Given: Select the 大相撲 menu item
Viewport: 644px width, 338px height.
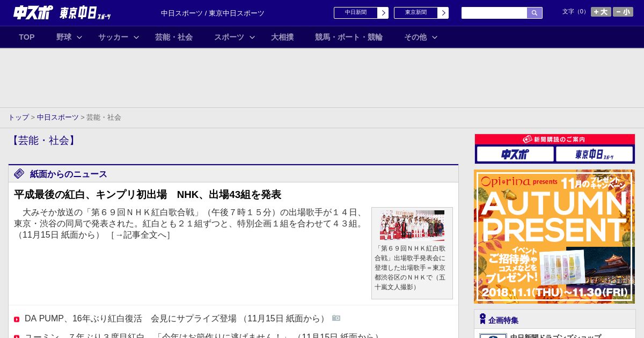Looking at the screenshot, I should tap(282, 37).
